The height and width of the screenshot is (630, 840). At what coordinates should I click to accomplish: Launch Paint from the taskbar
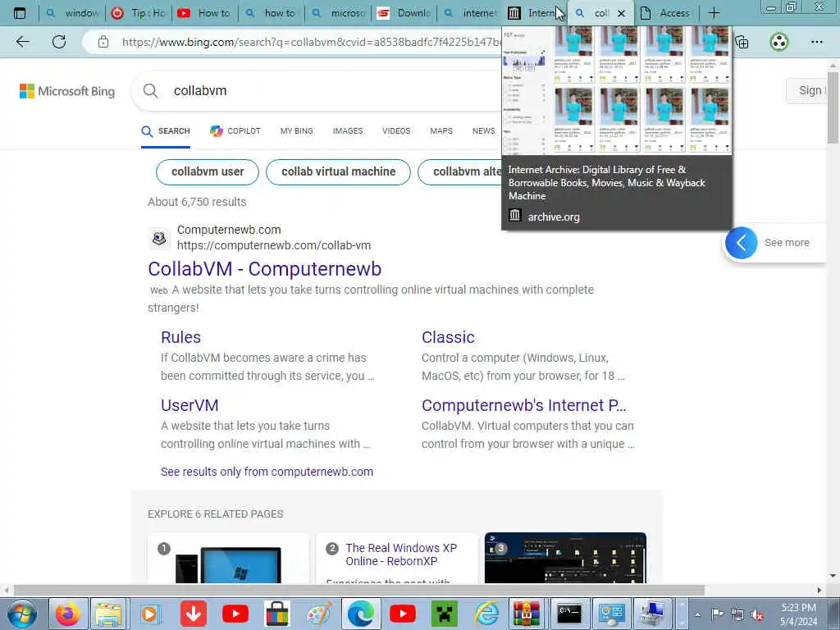tap(319, 614)
